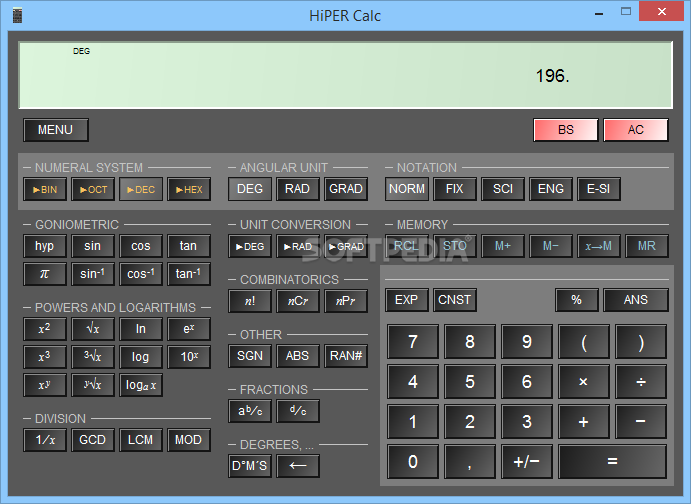Click the GCD button
This screenshot has height=504, width=691.
(93, 440)
